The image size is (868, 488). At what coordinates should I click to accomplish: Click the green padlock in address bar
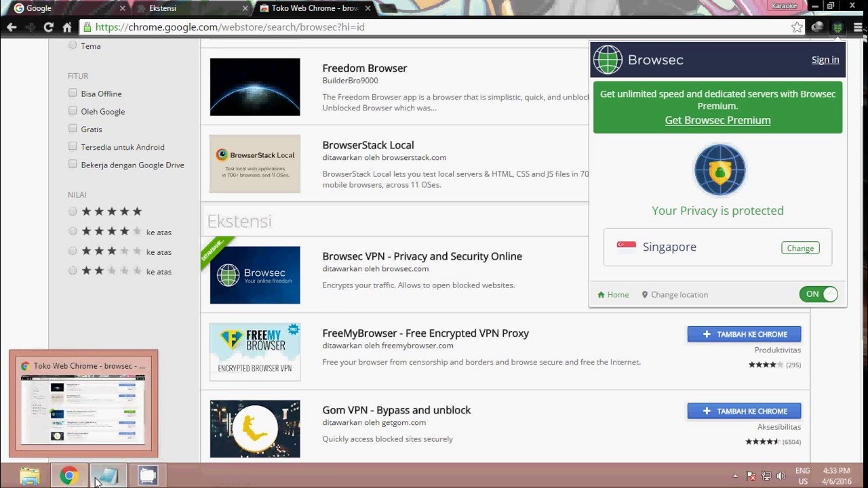87,27
